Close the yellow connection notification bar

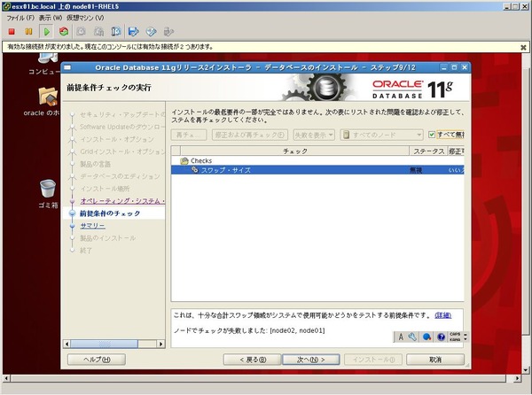point(523,48)
